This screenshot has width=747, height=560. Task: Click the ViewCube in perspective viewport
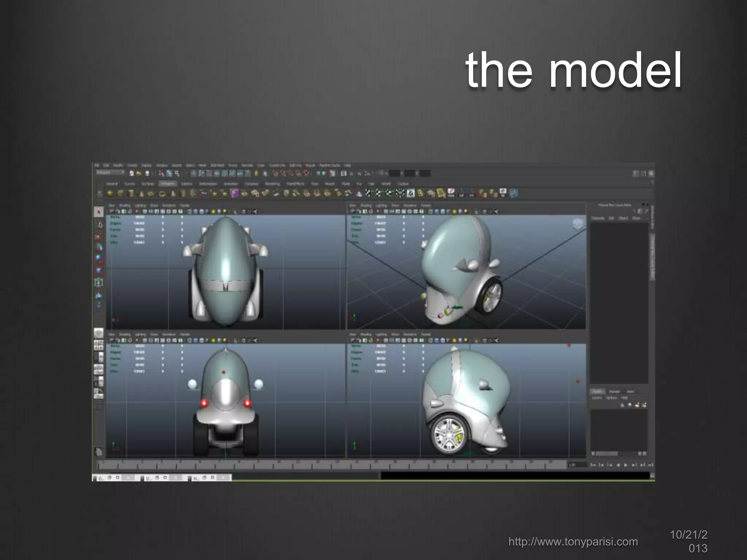pyautogui.click(x=577, y=223)
